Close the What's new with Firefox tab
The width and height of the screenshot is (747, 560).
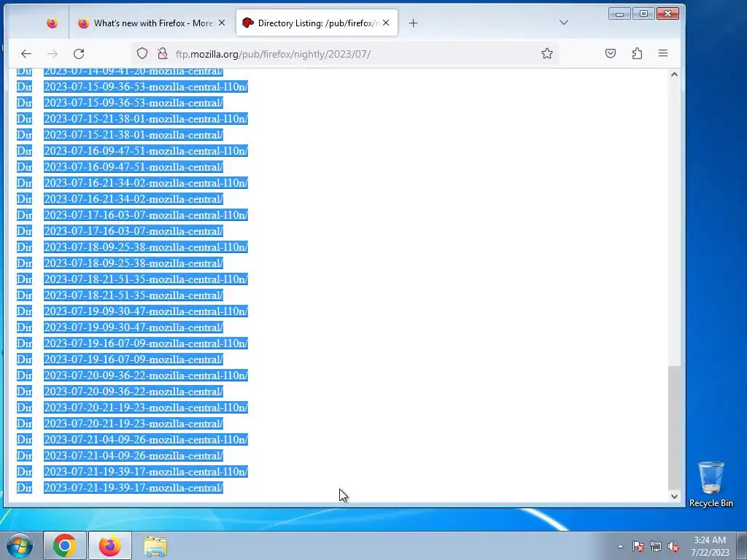click(222, 23)
